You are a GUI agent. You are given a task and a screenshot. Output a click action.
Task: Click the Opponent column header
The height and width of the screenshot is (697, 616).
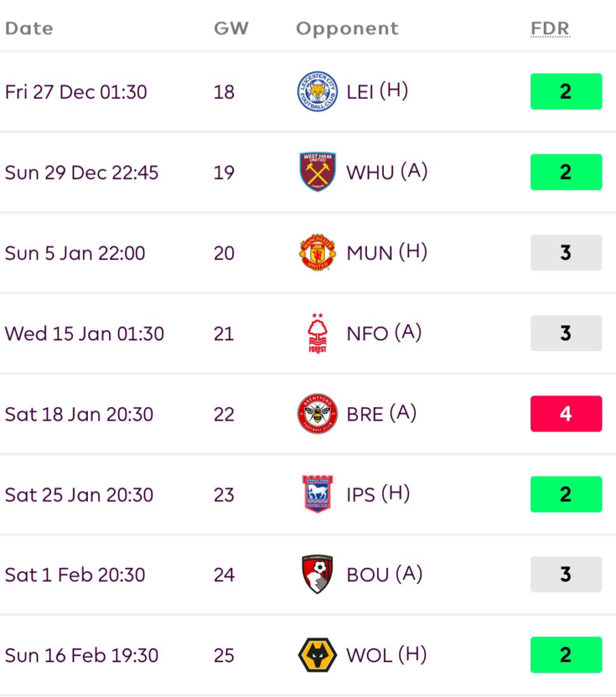pos(347,29)
